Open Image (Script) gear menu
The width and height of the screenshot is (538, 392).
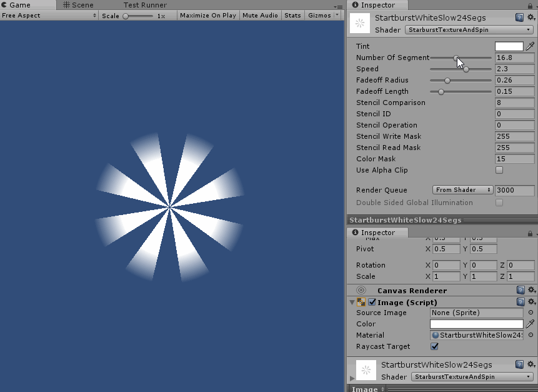(x=532, y=302)
